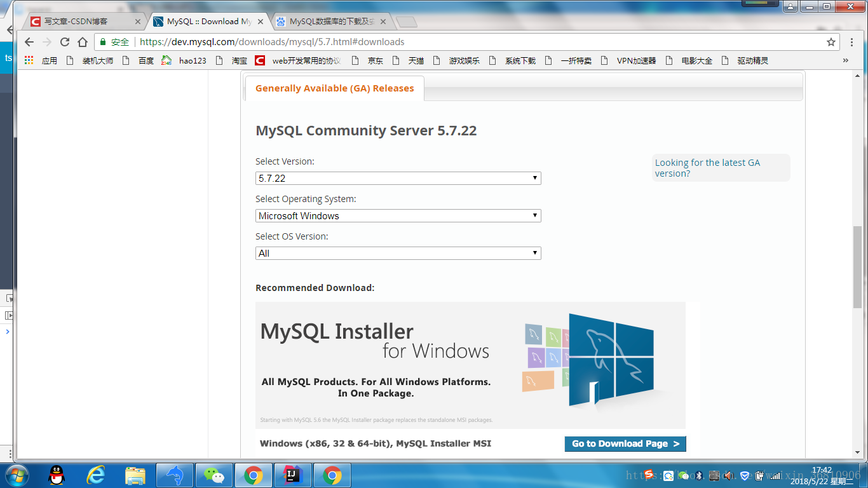Click the page's vertical scrollbar thumb
The width and height of the screenshot is (868, 488).
tap(857, 267)
